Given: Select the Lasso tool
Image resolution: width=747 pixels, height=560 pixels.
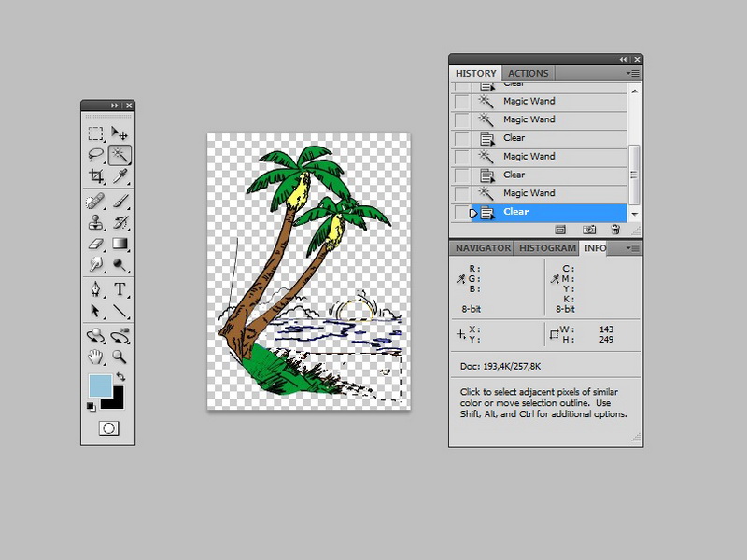Looking at the screenshot, I should tap(96, 155).
